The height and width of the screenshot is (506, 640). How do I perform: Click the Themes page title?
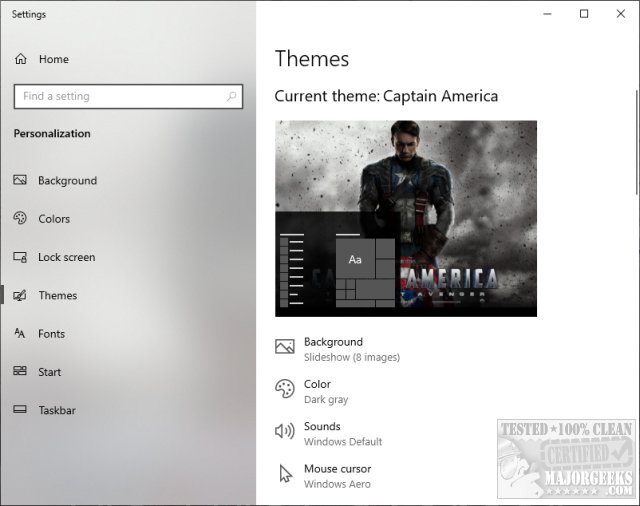pos(312,58)
